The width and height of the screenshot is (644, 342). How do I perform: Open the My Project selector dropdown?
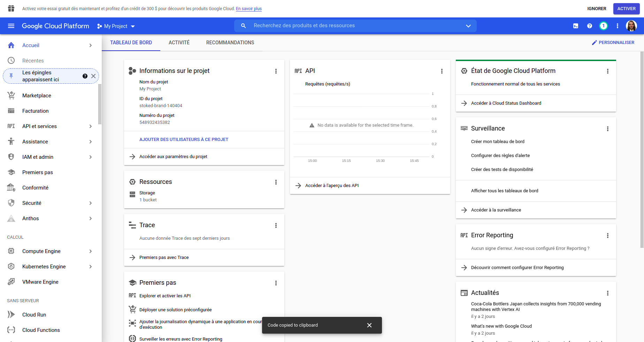tap(116, 26)
